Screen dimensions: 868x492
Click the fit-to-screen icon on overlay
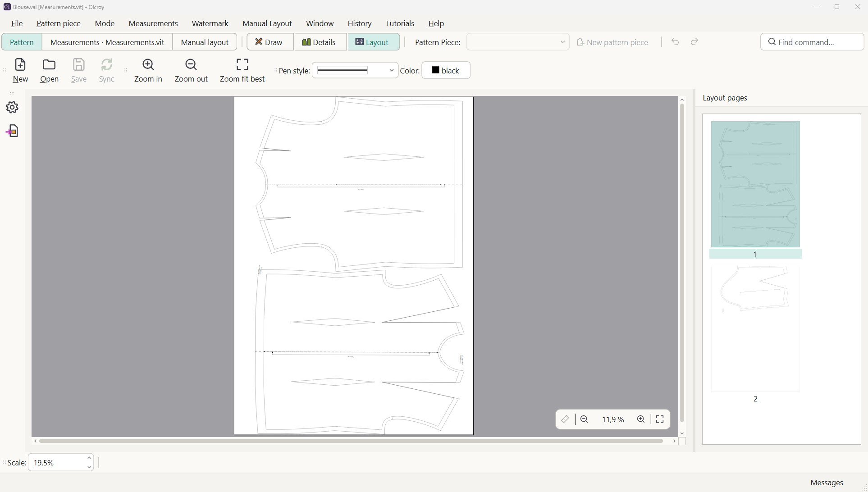click(x=660, y=419)
